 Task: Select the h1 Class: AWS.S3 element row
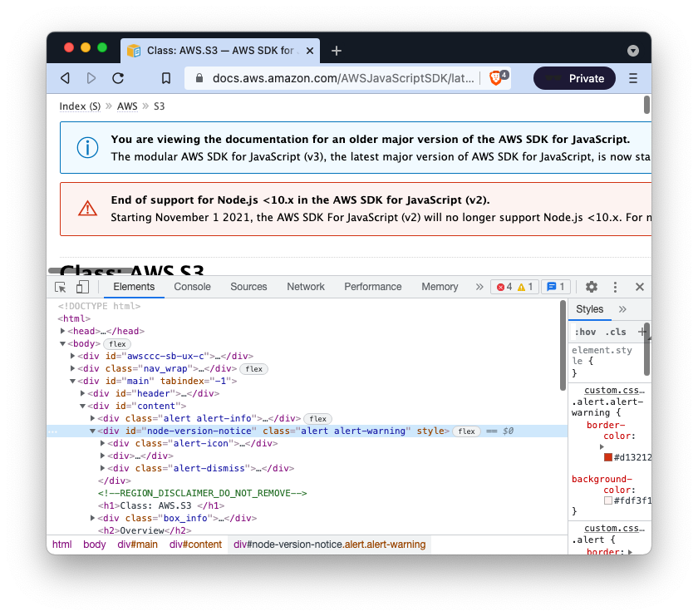(x=161, y=505)
